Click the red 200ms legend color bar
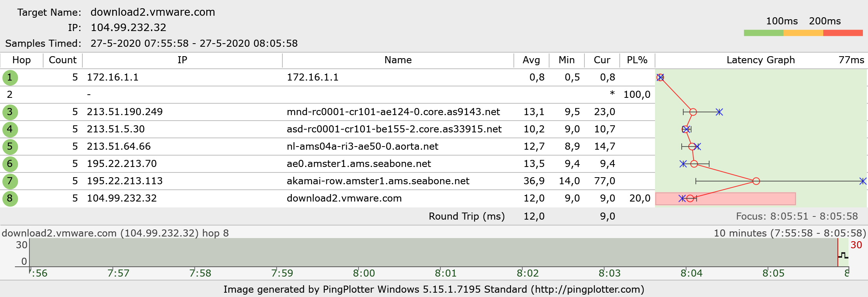Screen dimensions: 868x297 843,33
